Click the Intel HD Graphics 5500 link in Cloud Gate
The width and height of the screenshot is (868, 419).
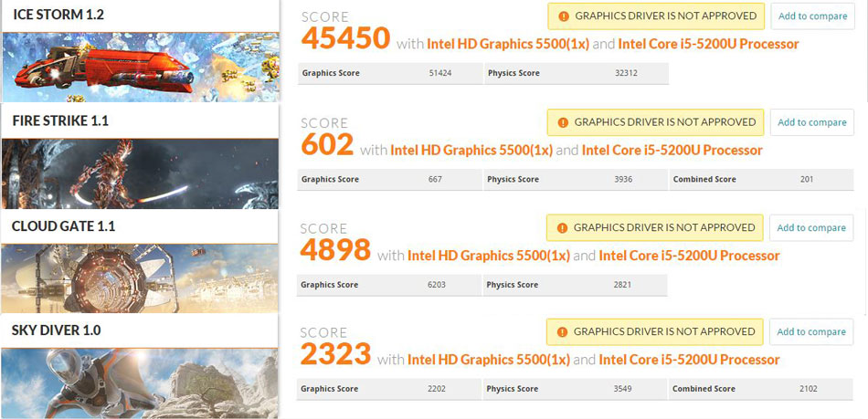(x=489, y=256)
